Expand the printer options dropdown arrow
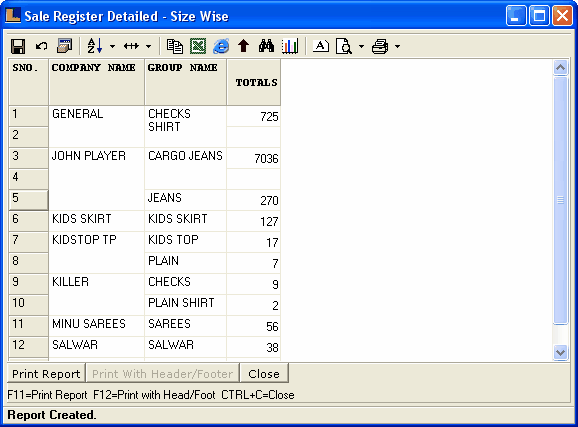Screen dimensions: 578x427 click(397, 46)
